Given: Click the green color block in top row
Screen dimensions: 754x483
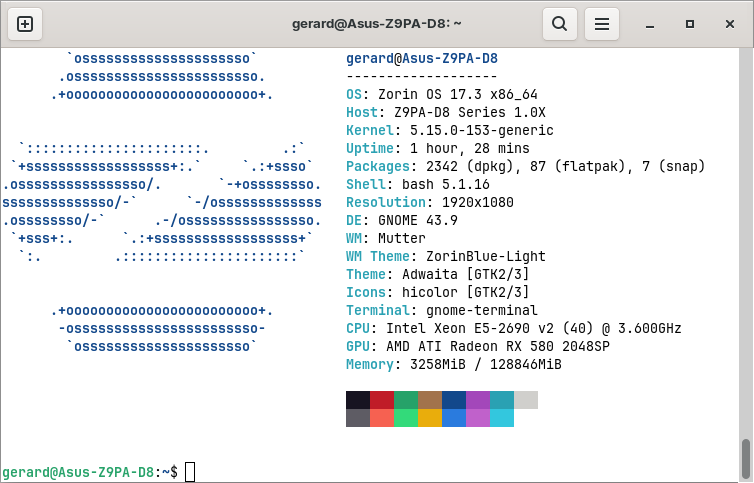Looking at the screenshot, I should point(406,400).
